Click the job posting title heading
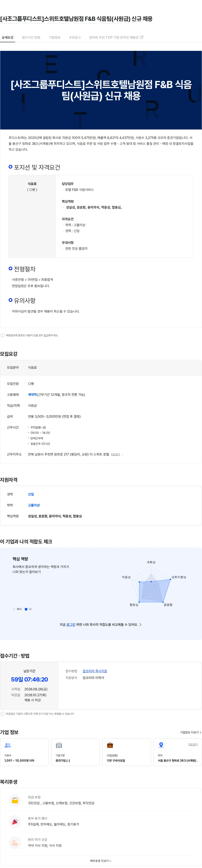The image size is (202, 868). (76, 19)
